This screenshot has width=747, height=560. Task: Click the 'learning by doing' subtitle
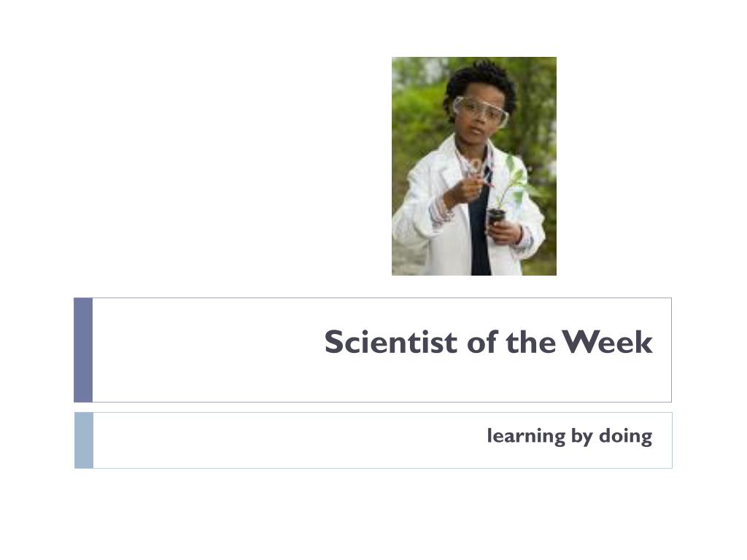click(569, 436)
